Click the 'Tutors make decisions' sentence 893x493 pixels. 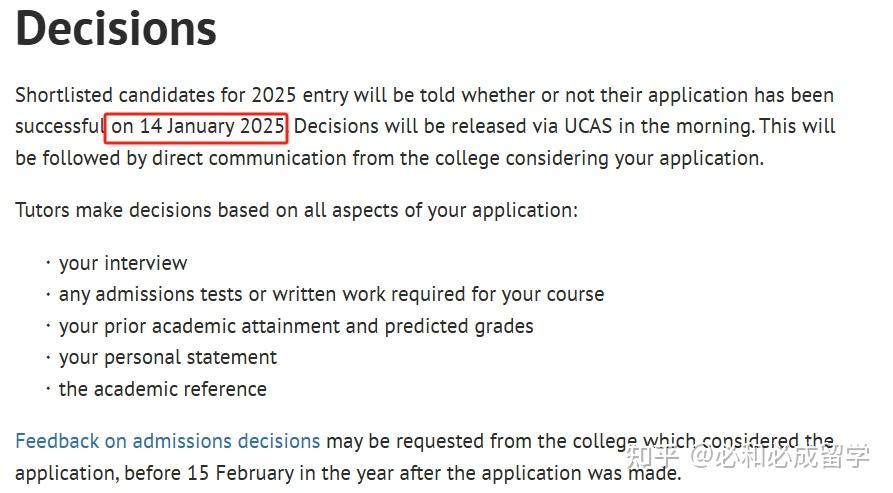[296, 211]
